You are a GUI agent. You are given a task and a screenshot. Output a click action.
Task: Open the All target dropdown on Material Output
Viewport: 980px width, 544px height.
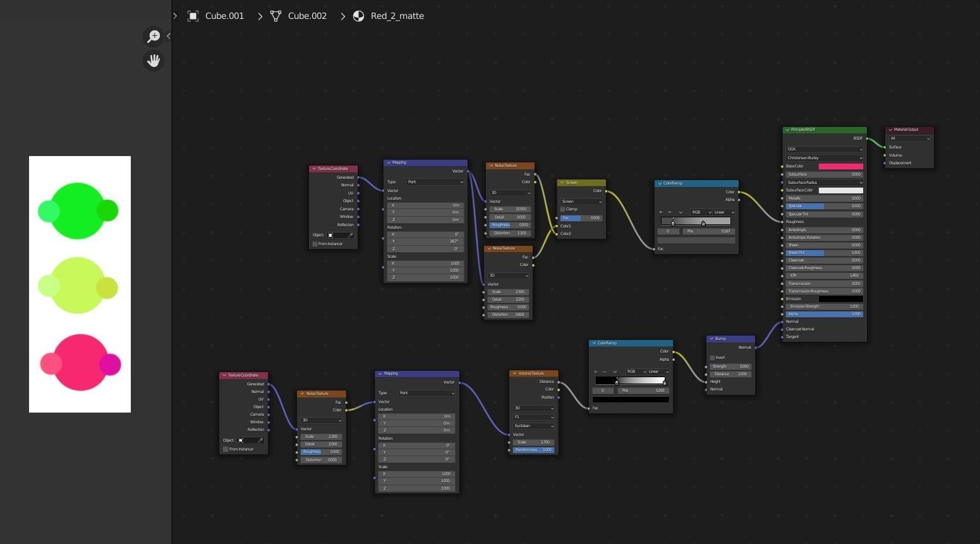coord(909,138)
